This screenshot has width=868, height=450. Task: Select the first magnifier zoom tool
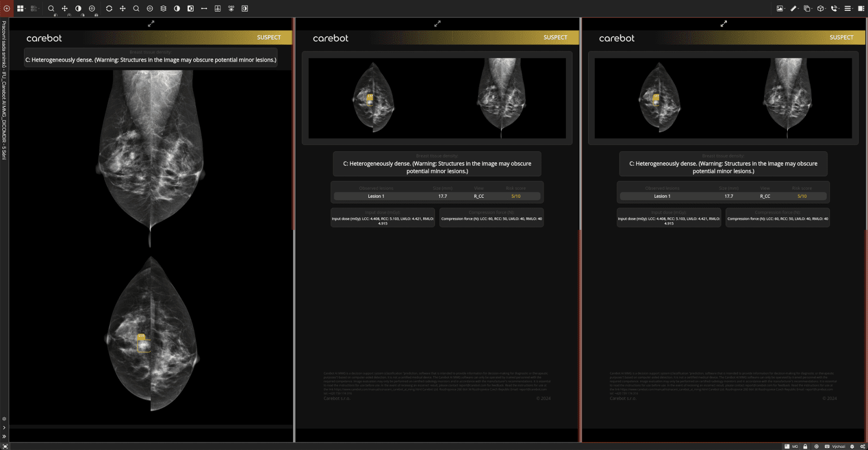click(x=51, y=9)
